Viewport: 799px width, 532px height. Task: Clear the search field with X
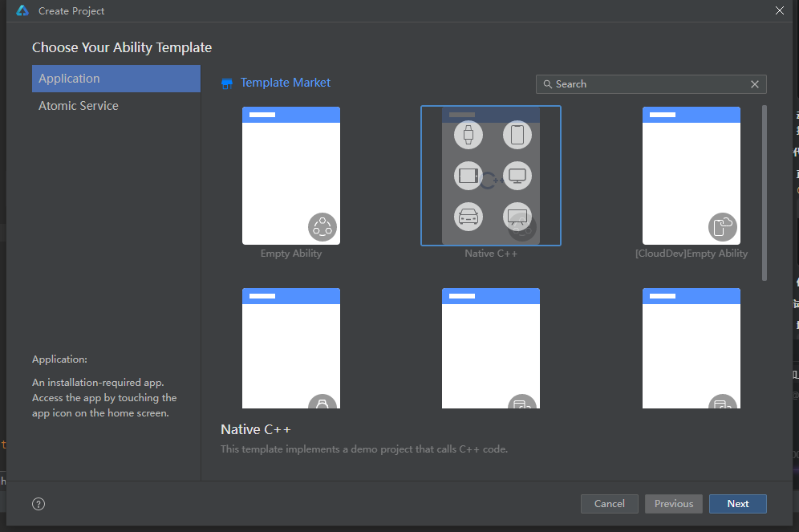[755, 84]
